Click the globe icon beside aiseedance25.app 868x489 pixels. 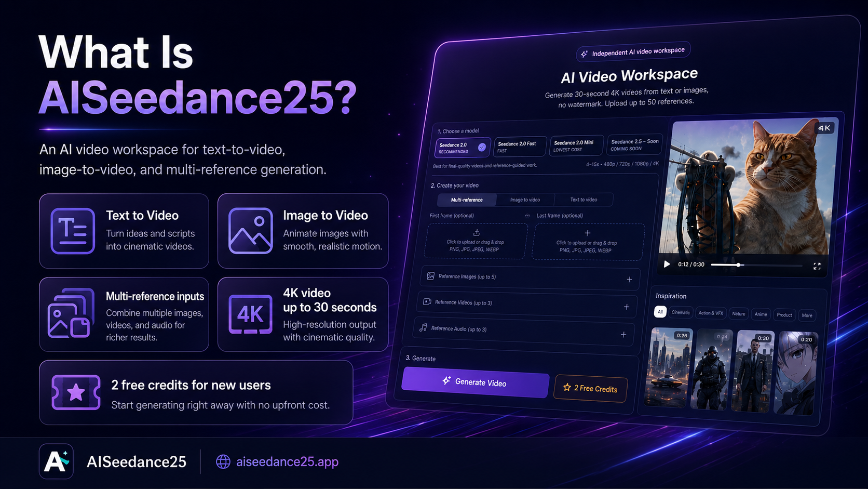[x=223, y=461]
